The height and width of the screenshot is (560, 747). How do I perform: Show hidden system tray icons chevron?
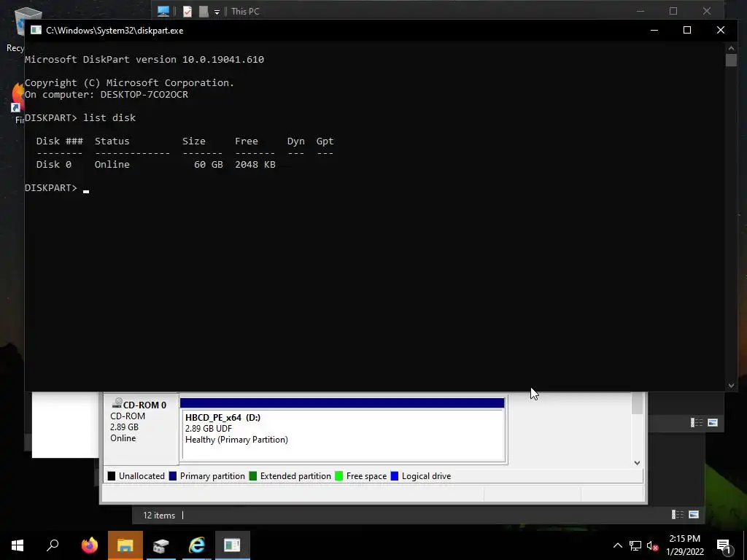(x=617, y=545)
